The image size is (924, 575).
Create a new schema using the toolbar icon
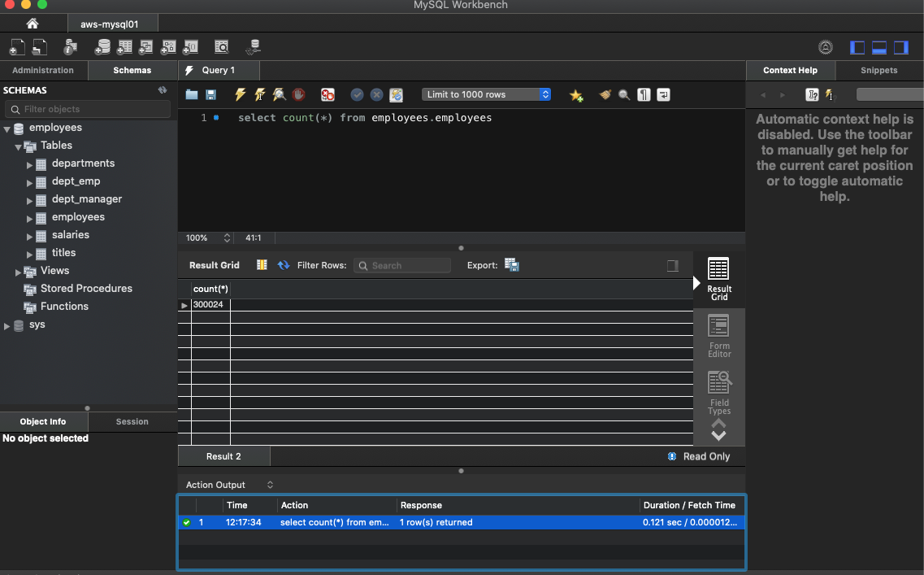102,47
